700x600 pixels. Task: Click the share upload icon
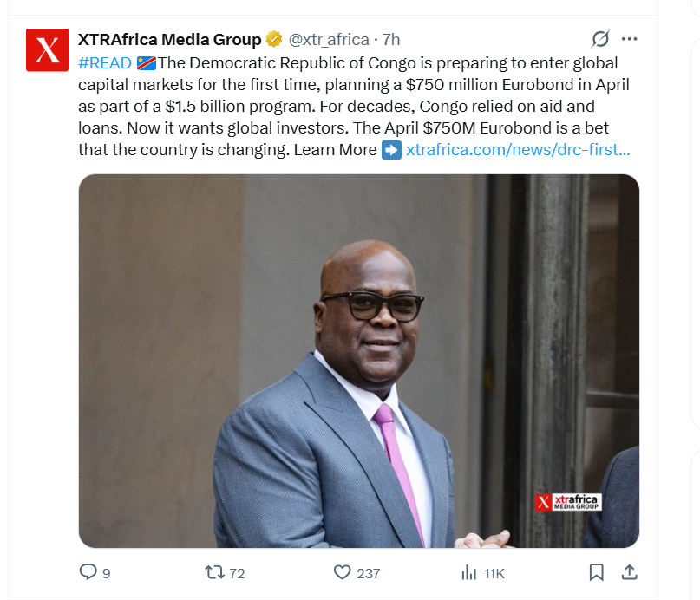tap(629, 572)
